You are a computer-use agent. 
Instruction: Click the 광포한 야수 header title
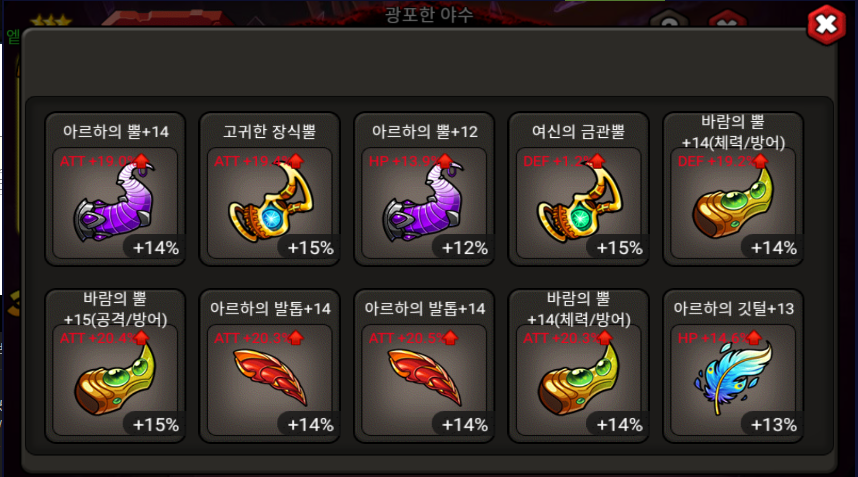point(429,14)
